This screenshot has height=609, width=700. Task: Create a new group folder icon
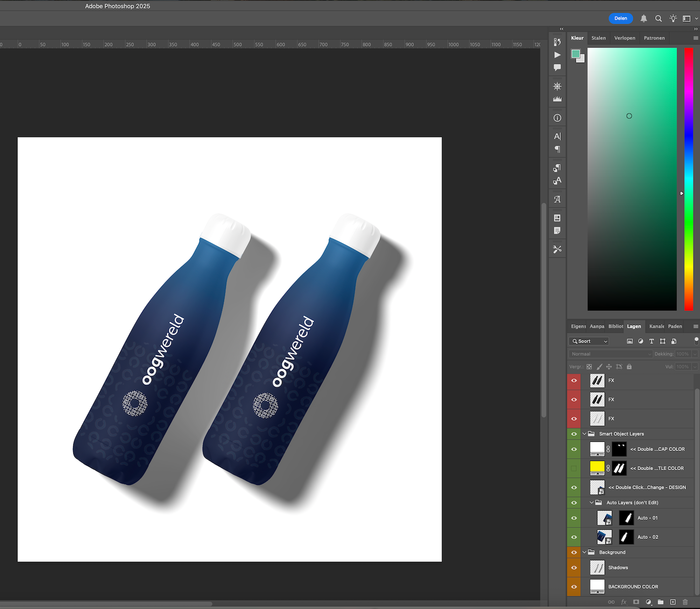[660, 602]
